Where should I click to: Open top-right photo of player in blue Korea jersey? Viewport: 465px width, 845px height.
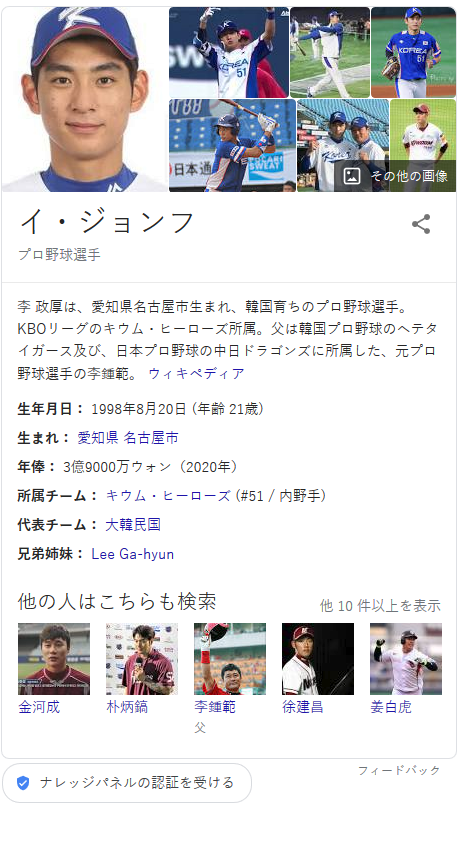click(413, 52)
